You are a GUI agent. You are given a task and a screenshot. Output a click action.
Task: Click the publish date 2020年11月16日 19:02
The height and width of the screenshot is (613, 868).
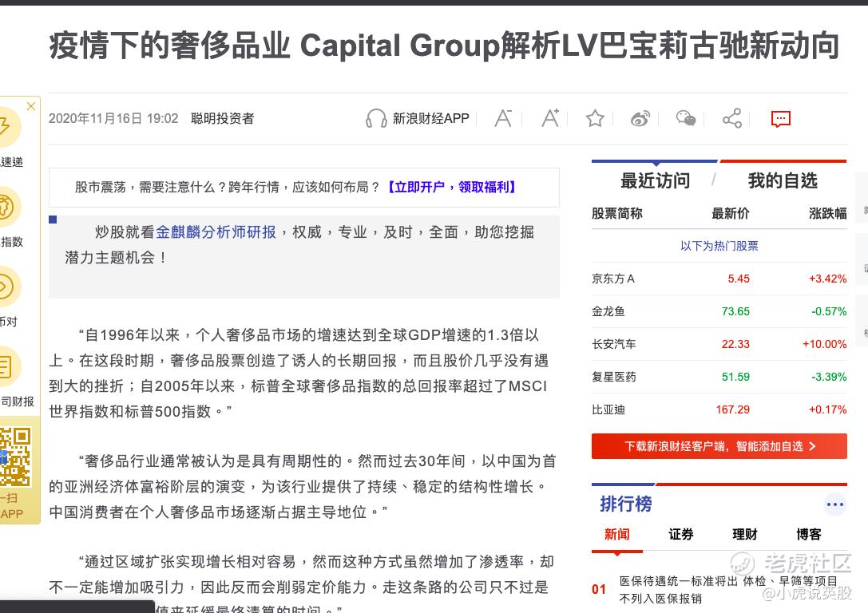pyautogui.click(x=113, y=118)
